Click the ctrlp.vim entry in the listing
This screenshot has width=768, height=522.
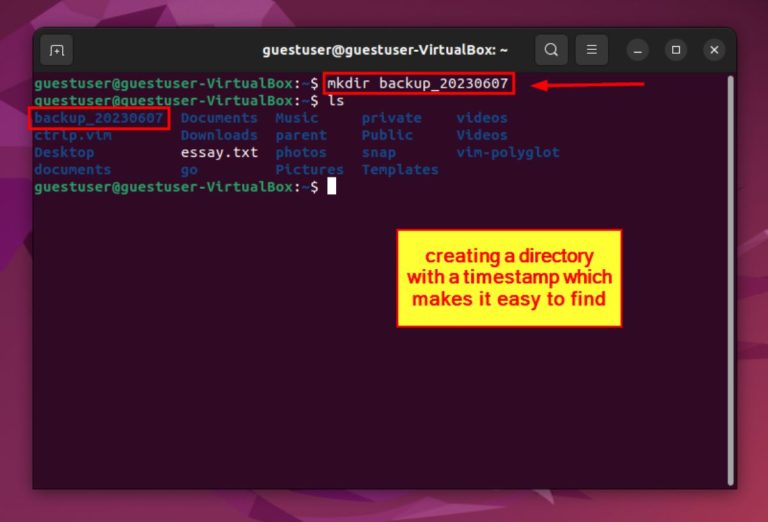72,135
